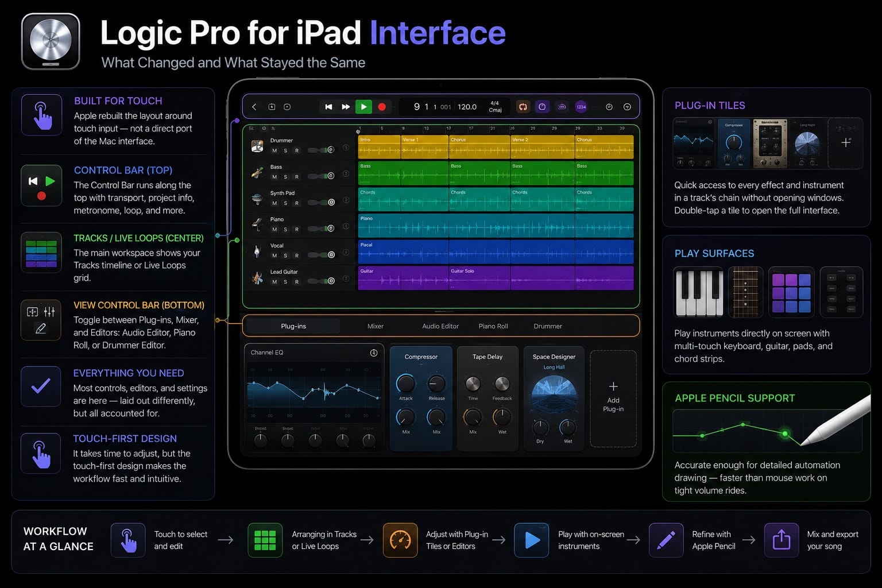Click the drum pads play surface thumbnail
The height and width of the screenshot is (588, 882).
click(x=791, y=292)
